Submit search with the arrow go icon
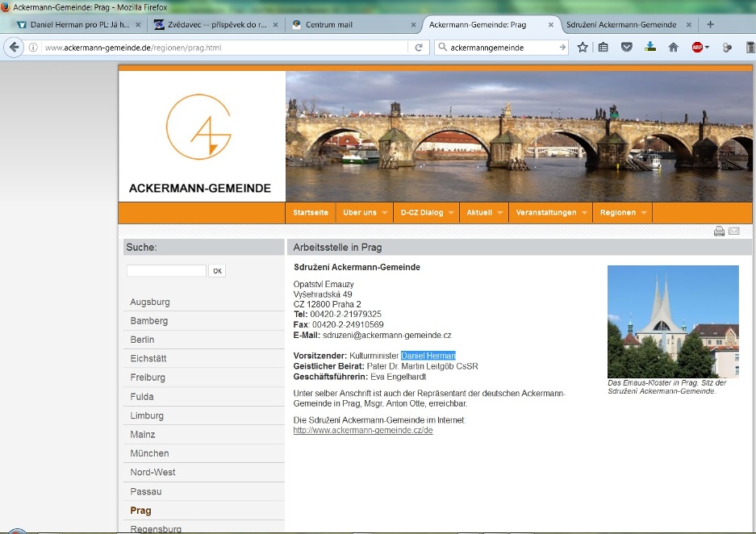The height and width of the screenshot is (534, 756). click(562, 48)
